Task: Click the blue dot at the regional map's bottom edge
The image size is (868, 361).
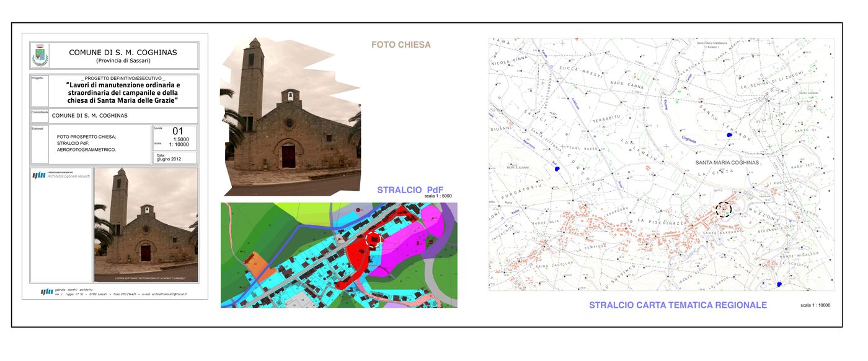Action: pyautogui.click(x=779, y=285)
